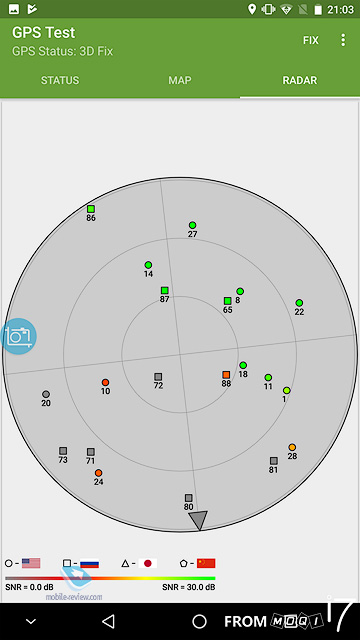
Task: Select gray GPS satellite 20 circle
Action: [46, 394]
